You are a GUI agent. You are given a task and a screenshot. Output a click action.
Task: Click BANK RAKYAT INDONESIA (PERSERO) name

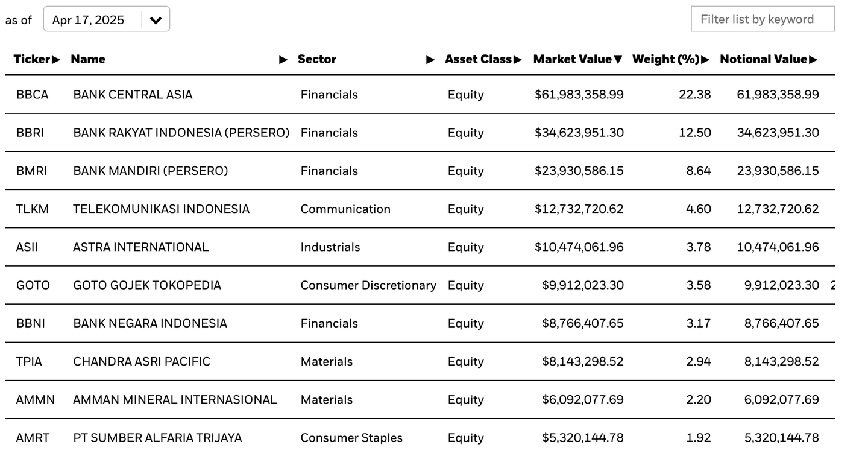click(181, 133)
